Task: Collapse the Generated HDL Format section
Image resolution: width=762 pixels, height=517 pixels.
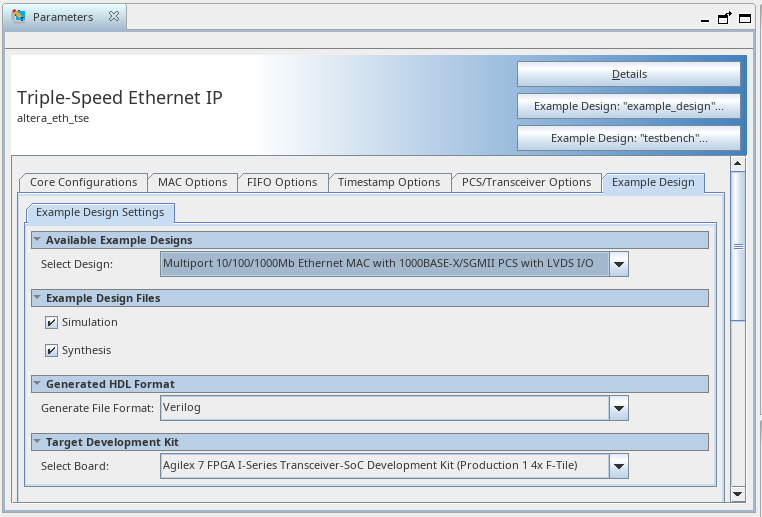Action: (x=37, y=384)
